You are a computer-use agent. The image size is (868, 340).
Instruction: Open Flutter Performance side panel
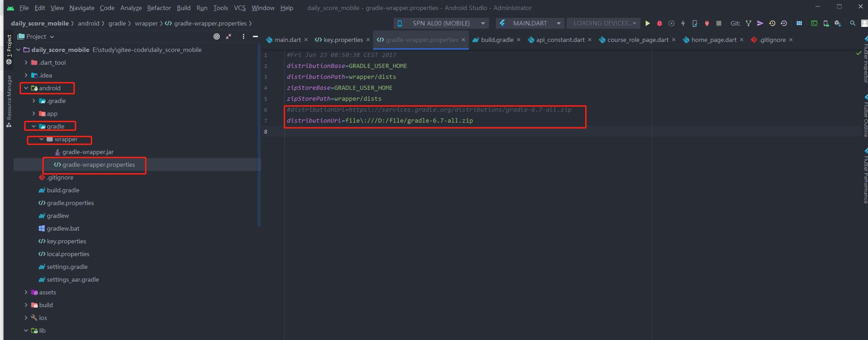[865, 176]
